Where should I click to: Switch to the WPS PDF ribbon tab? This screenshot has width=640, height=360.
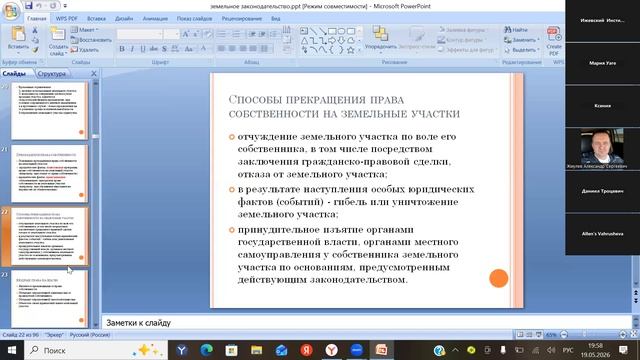67,18
